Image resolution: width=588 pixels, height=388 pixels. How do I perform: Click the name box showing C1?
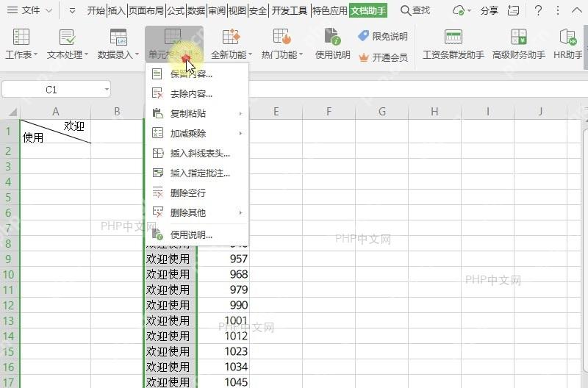click(x=51, y=90)
